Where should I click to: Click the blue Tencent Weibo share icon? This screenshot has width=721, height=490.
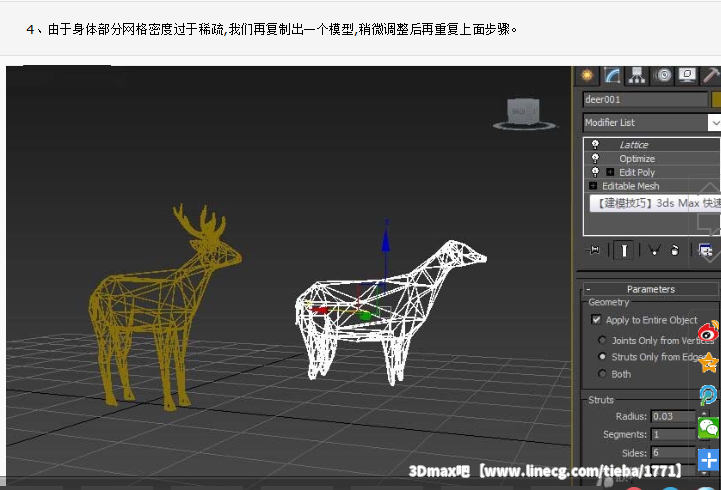[709, 395]
